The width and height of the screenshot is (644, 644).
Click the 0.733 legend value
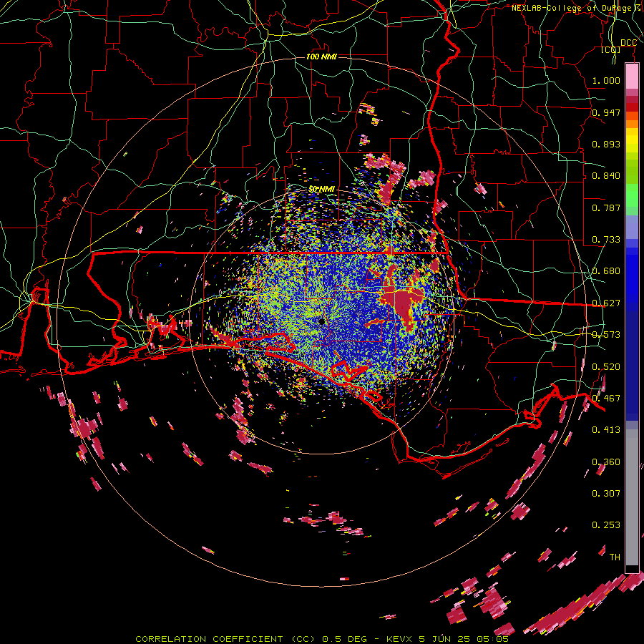[x=606, y=240]
